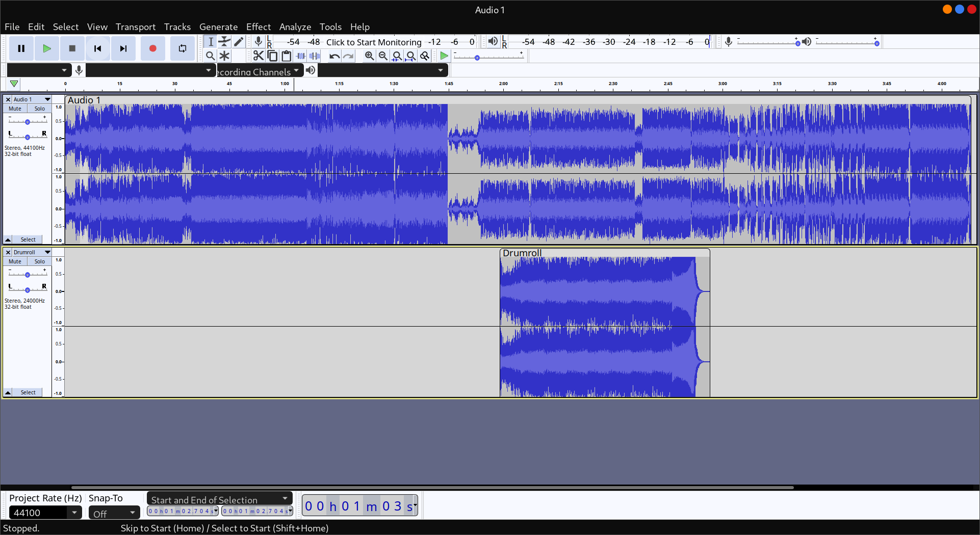The height and width of the screenshot is (535, 980).
Task: Click the Fit project to width icon
Action: point(411,56)
